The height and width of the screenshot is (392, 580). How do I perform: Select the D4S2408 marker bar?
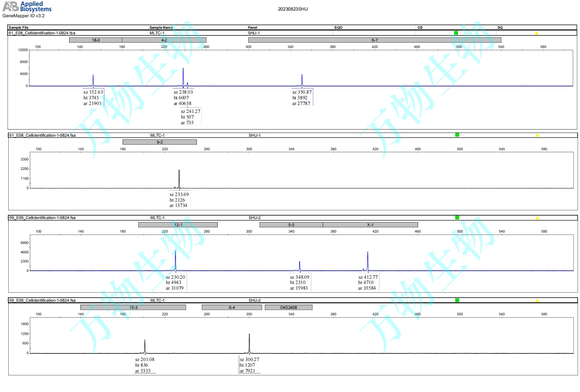(289, 307)
